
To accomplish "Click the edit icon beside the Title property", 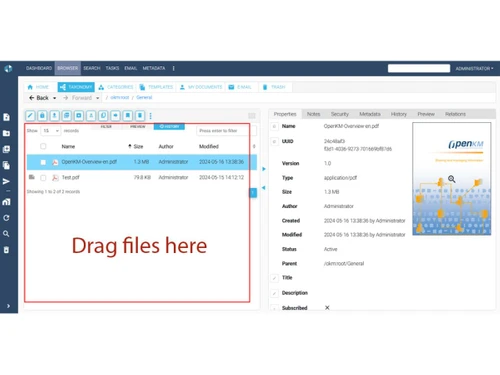I will pos(274,278).
